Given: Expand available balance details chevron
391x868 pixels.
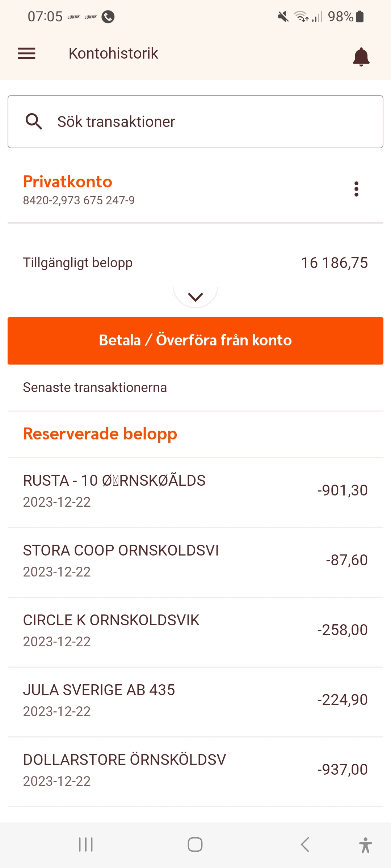Looking at the screenshot, I should 195,297.
